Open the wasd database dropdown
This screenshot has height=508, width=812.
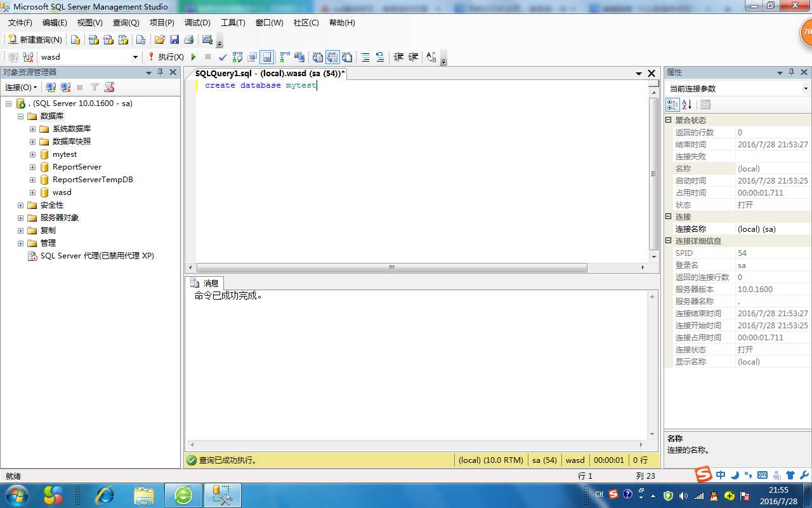pyautogui.click(x=135, y=57)
